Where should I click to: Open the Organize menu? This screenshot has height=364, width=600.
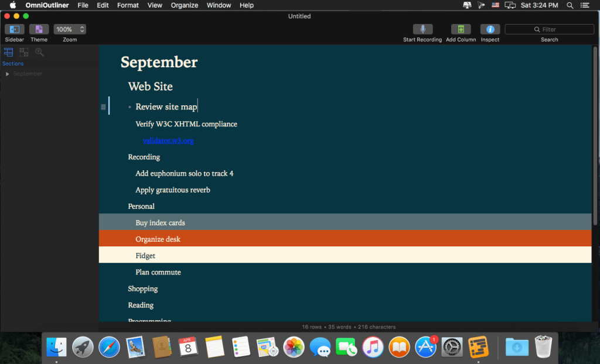click(x=184, y=5)
